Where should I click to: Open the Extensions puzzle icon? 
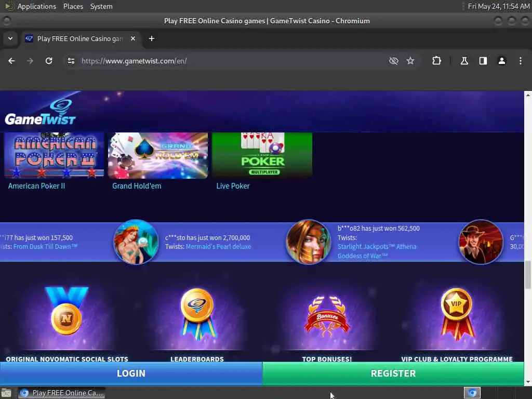point(436,61)
